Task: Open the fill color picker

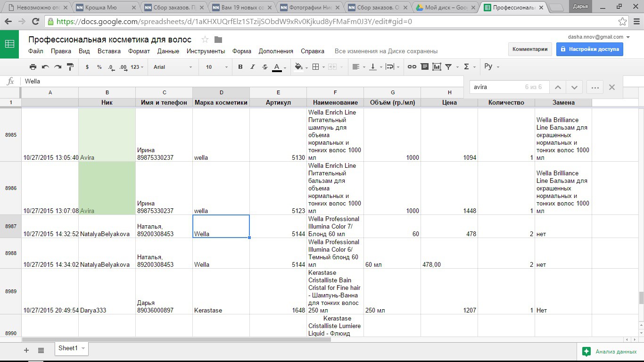Action: (x=300, y=67)
